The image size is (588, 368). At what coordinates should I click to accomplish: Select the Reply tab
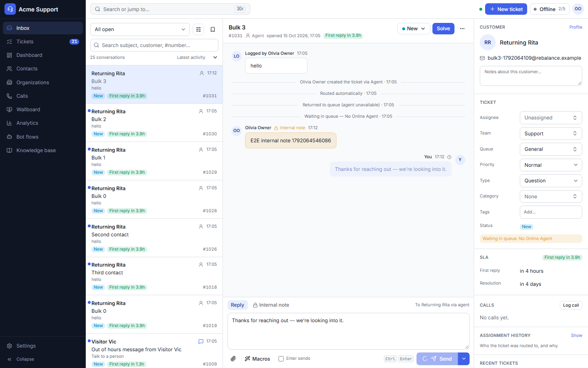tap(238, 305)
